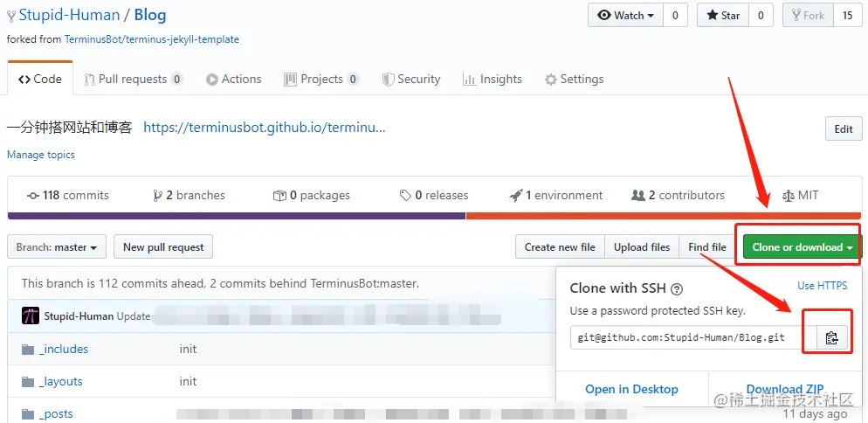Image resolution: width=868 pixels, height=423 pixels.
Task: View the watcher count 0
Action: click(675, 16)
